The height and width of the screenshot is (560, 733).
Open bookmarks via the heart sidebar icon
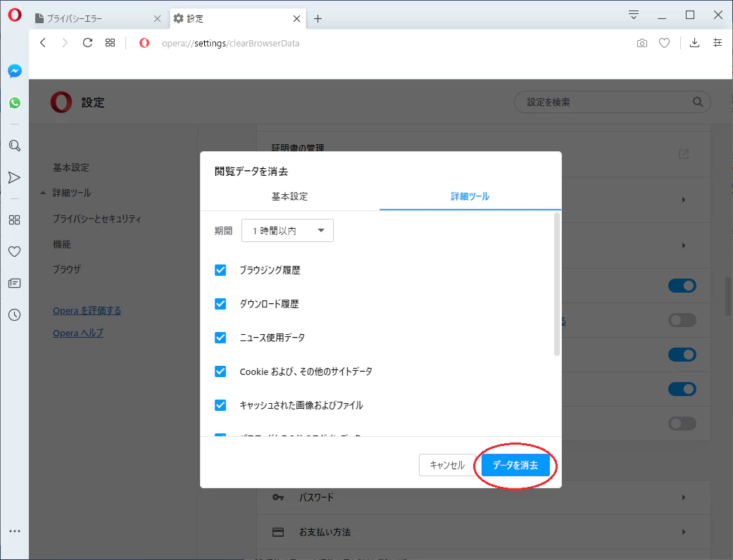pos(15,251)
